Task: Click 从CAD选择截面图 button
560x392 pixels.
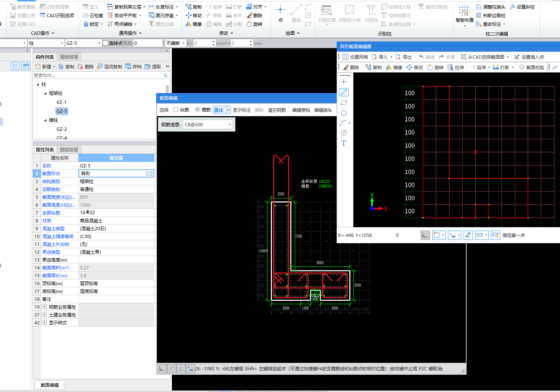Action: [485, 57]
